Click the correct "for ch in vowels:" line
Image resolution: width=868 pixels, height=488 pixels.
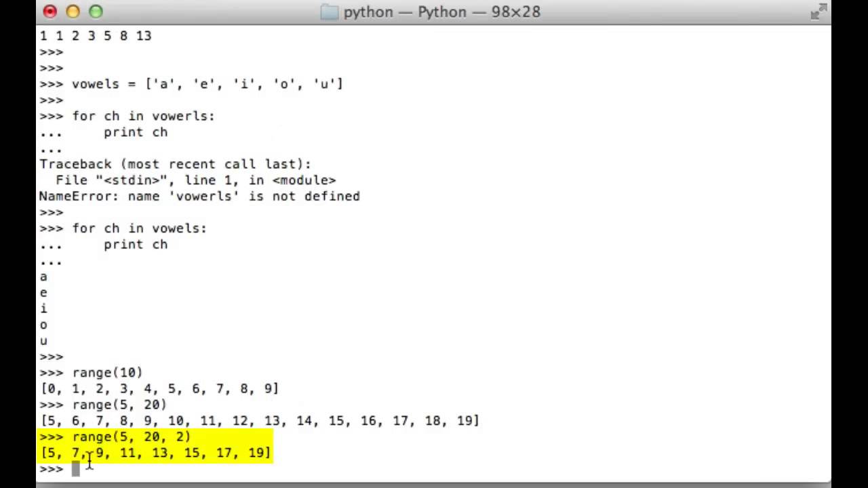click(x=139, y=228)
